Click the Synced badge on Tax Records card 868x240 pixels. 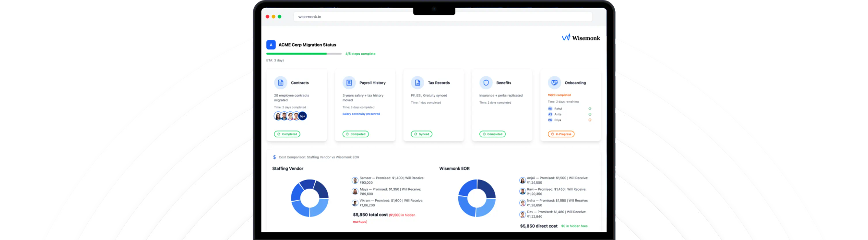(x=422, y=134)
